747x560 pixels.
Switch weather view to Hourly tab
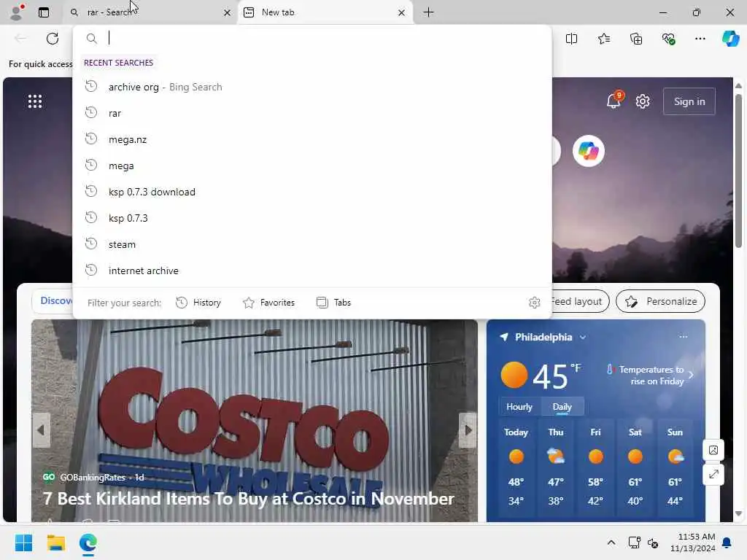(x=519, y=407)
